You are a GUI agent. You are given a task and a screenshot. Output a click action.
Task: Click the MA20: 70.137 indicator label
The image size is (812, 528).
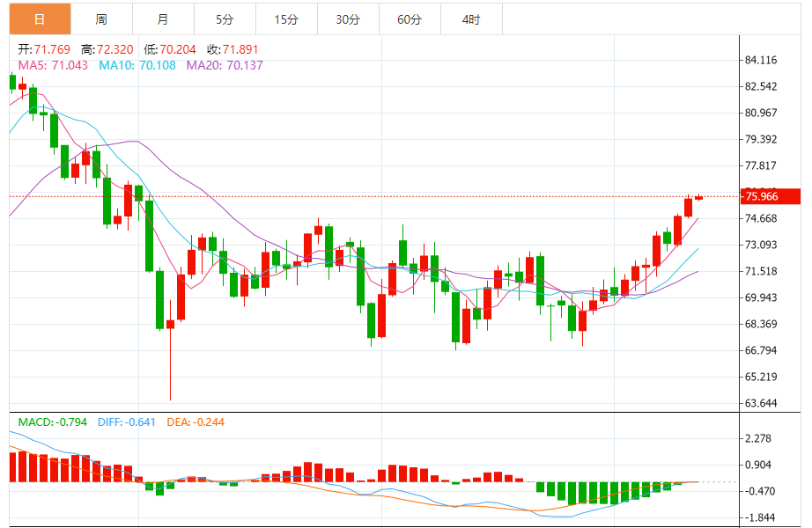click(x=225, y=66)
